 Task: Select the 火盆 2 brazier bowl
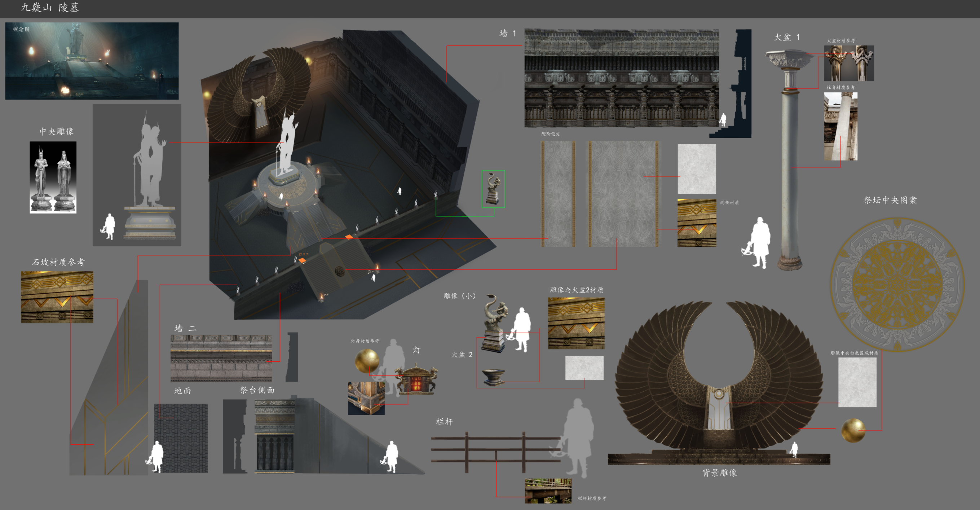pos(493,377)
